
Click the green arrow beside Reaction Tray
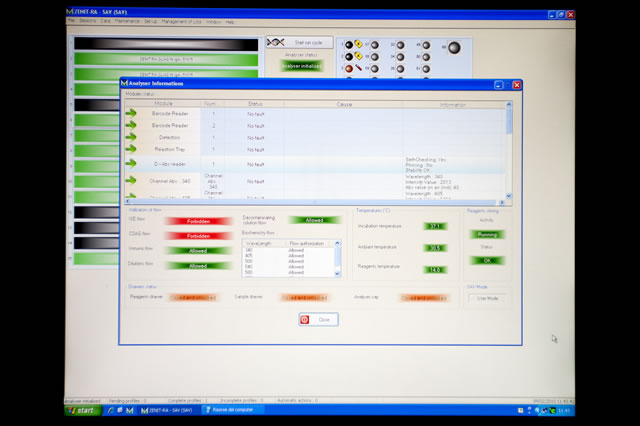[x=133, y=148]
